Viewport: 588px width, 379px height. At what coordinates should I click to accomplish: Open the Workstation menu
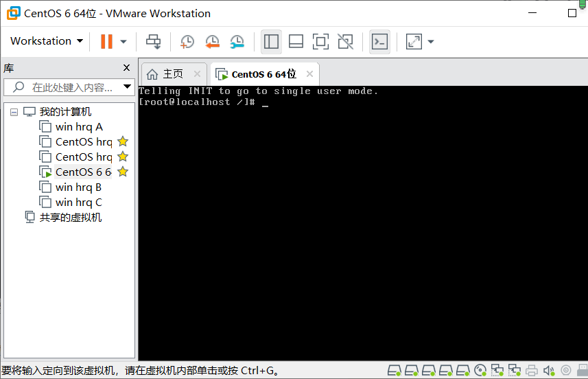[47, 41]
